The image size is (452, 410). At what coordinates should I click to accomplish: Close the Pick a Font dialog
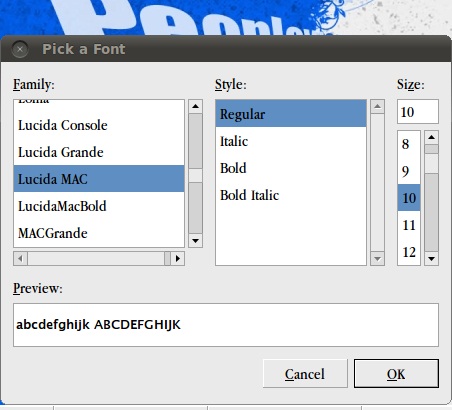[x=20, y=49]
